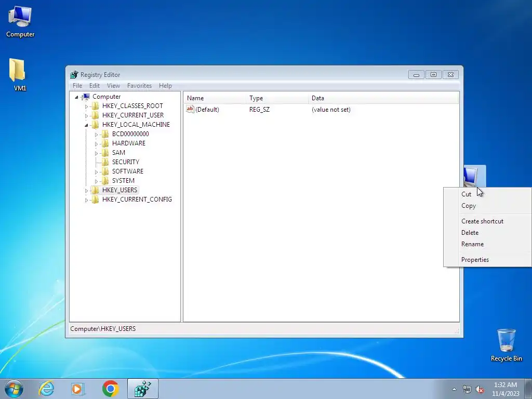Open the Recycle Bin icon
Screen dimensions: 532x399
coord(506,345)
